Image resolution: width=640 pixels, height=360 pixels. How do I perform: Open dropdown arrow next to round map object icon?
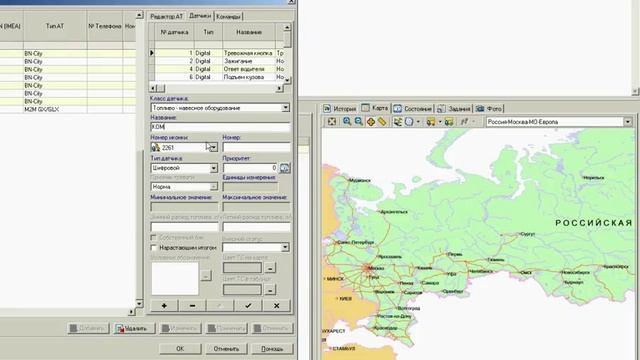coord(418,122)
